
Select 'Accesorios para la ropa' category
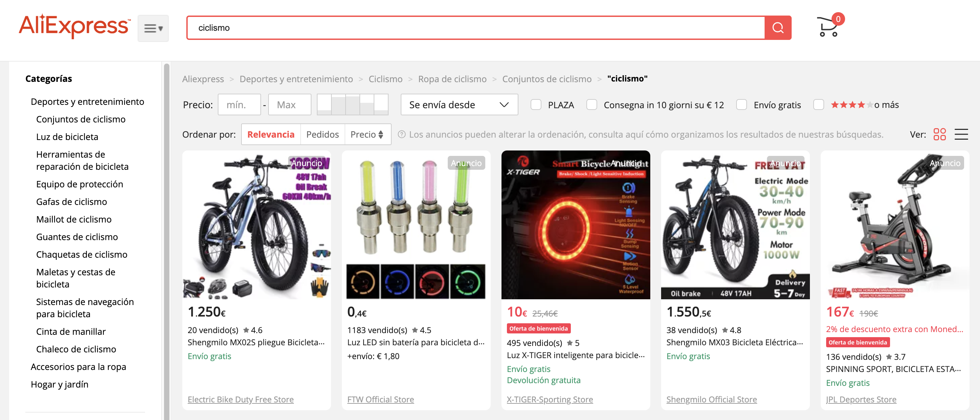coord(78,367)
